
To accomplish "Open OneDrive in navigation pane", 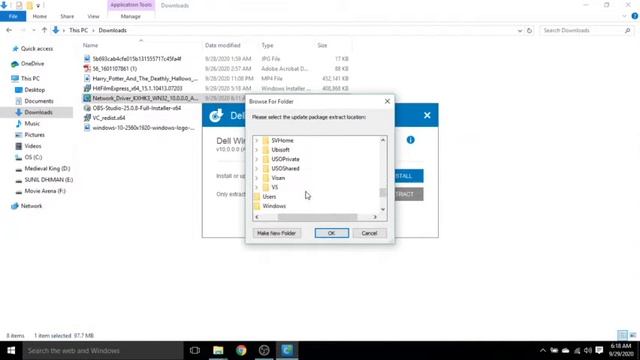I will pyautogui.click(x=32, y=64).
